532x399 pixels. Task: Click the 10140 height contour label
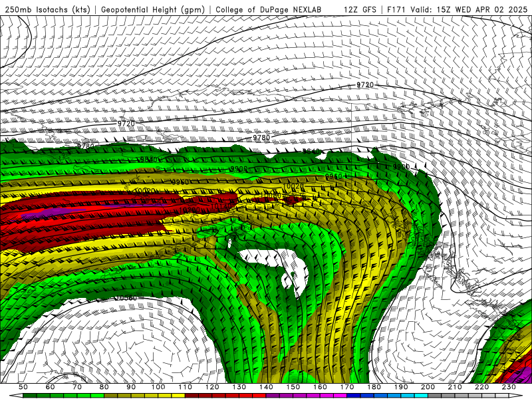pos(221,206)
